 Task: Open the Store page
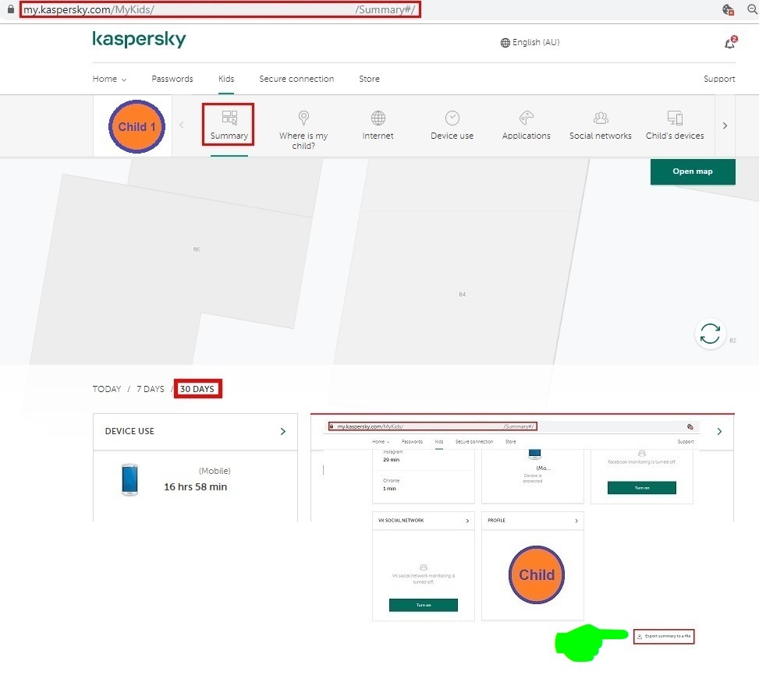(x=369, y=79)
